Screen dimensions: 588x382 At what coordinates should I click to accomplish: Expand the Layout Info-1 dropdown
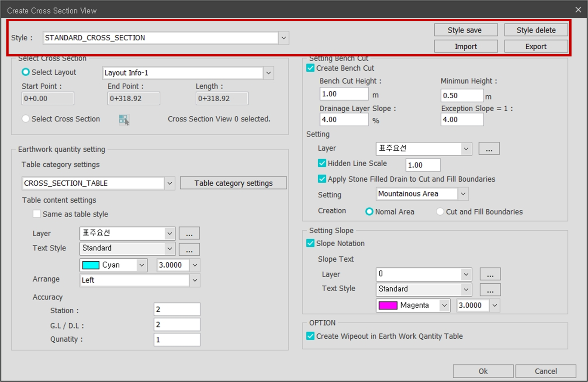(268, 73)
